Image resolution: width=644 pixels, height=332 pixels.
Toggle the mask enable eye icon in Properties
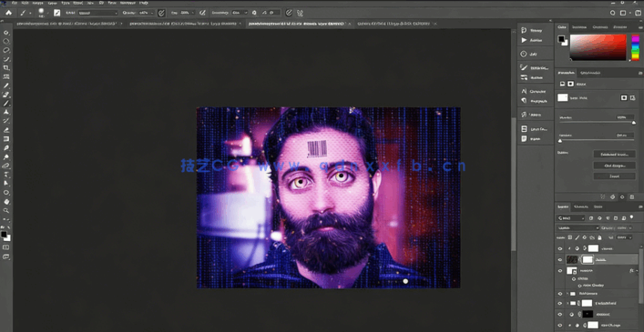[622, 197]
